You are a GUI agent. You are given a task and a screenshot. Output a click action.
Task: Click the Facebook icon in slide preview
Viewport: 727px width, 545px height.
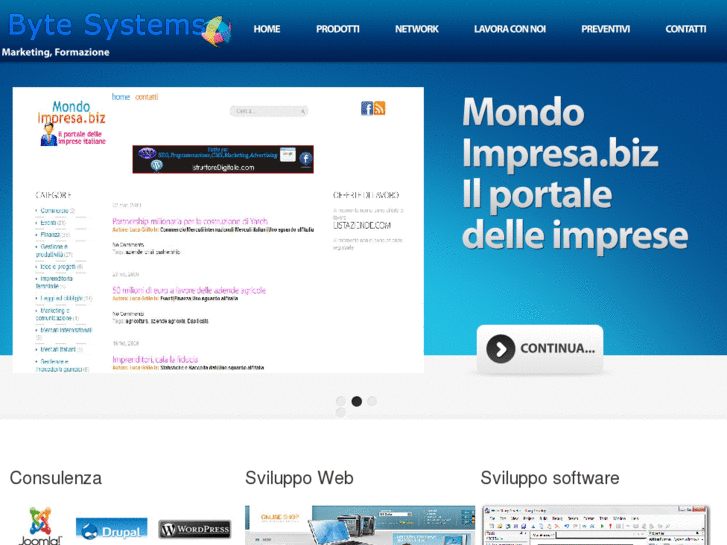pyautogui.click(x=367, y=109)
